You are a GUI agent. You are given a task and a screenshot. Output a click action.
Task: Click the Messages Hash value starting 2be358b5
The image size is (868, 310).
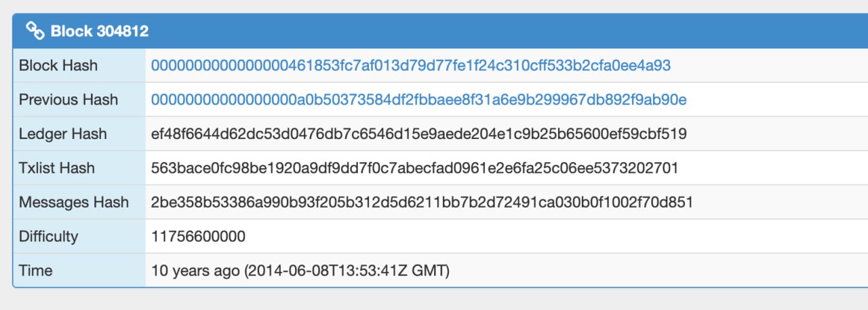(422, 202)
